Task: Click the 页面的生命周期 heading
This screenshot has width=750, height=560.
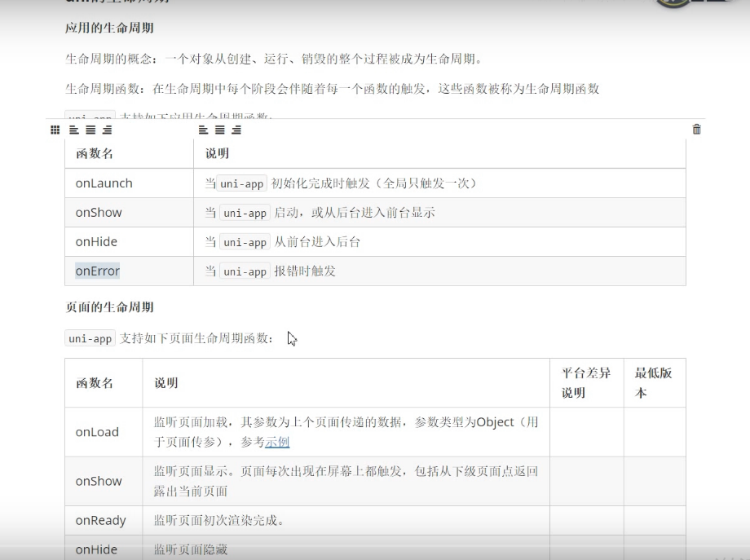Action: [x=109, y=307]
